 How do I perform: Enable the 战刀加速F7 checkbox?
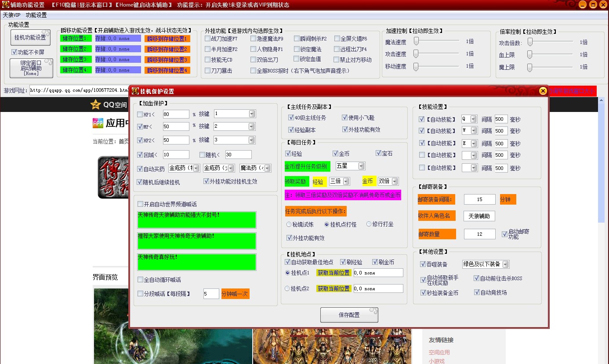click(x=207, y=38)
